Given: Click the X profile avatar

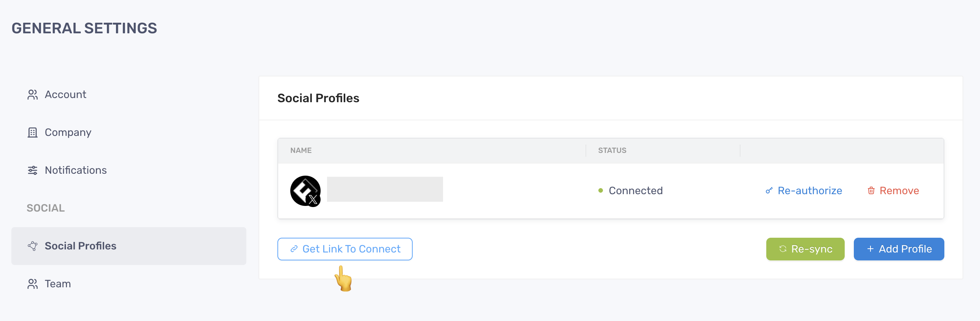Looking at the screenshot, I should point(305,191).
